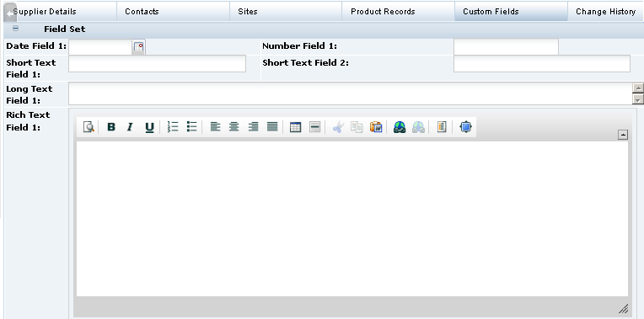
Task: Insert a hyperlink with globe icon
Action: [400, 127]
